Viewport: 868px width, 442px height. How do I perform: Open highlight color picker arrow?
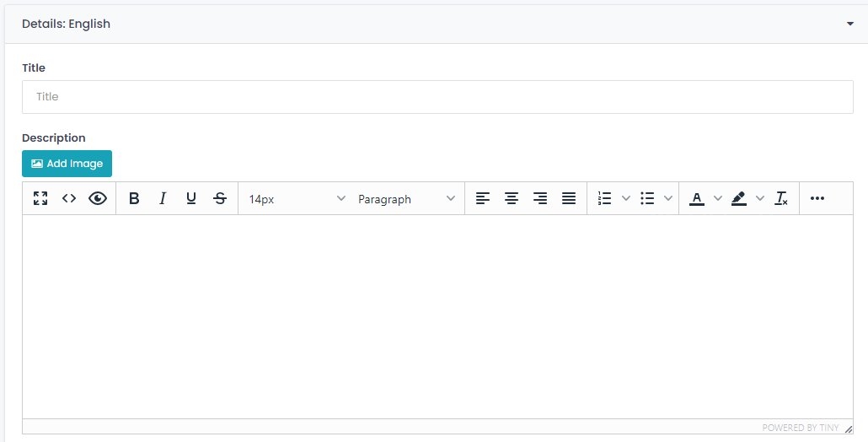click(x=760, y=198)
